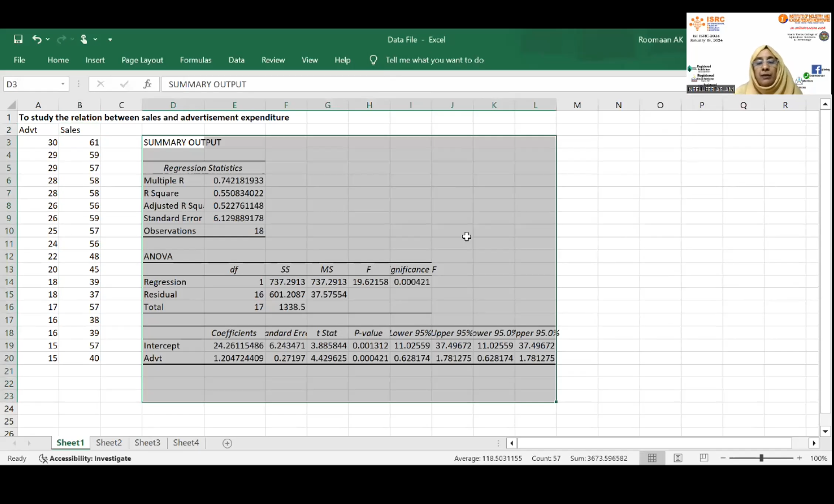Switch to Page Layout view icon
This screenshot has width=834, height=504.
click(x=678, y=458)
